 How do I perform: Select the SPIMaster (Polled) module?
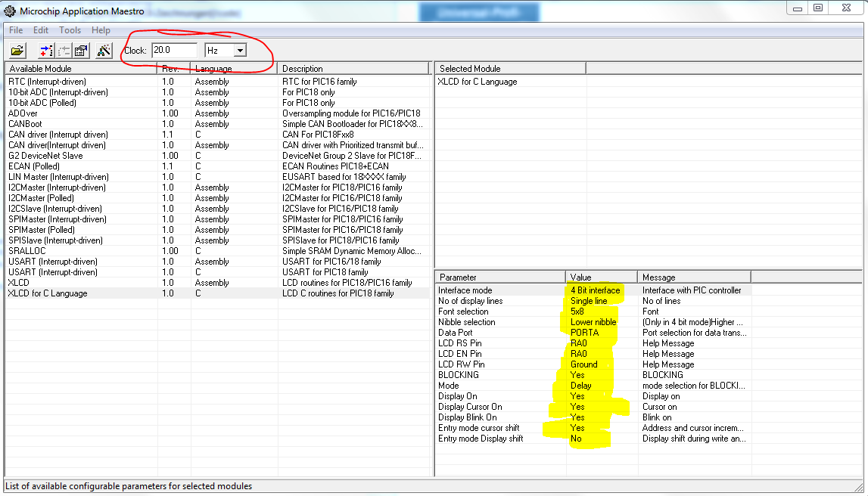pyautogui.click(x=217, y=230)
